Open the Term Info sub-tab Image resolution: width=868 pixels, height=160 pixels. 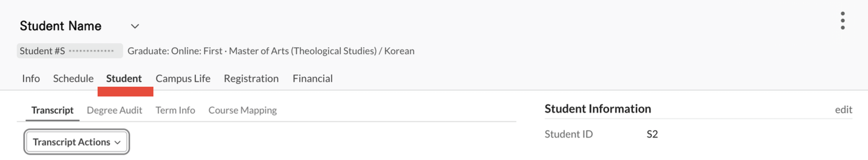[175, 110]
